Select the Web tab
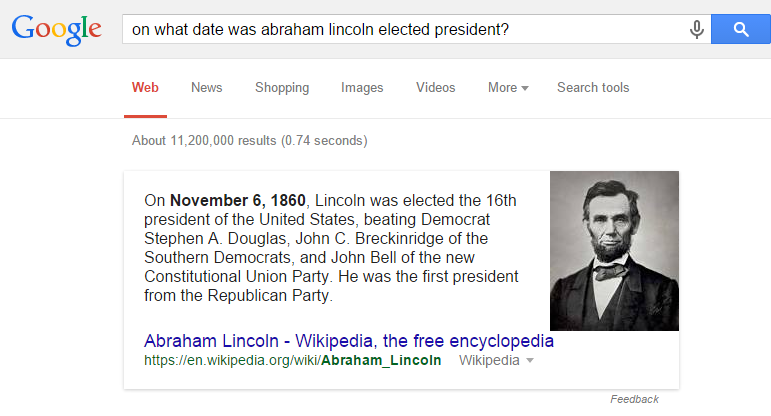Image resolution: width=771 pixels, height=416 pixels. click(145, 88)
